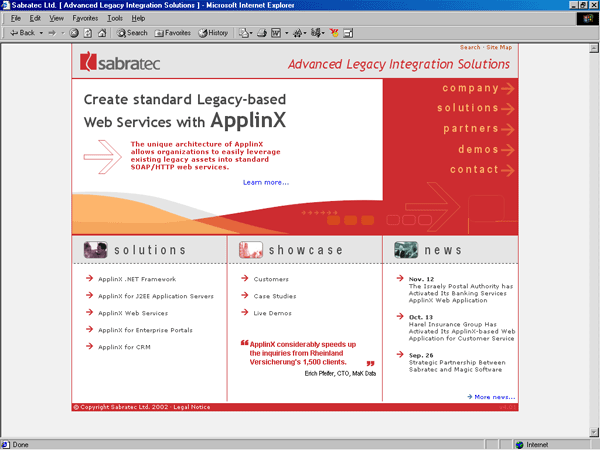Click the arrow icon beside ApplinX for CRM

point(90,346)
